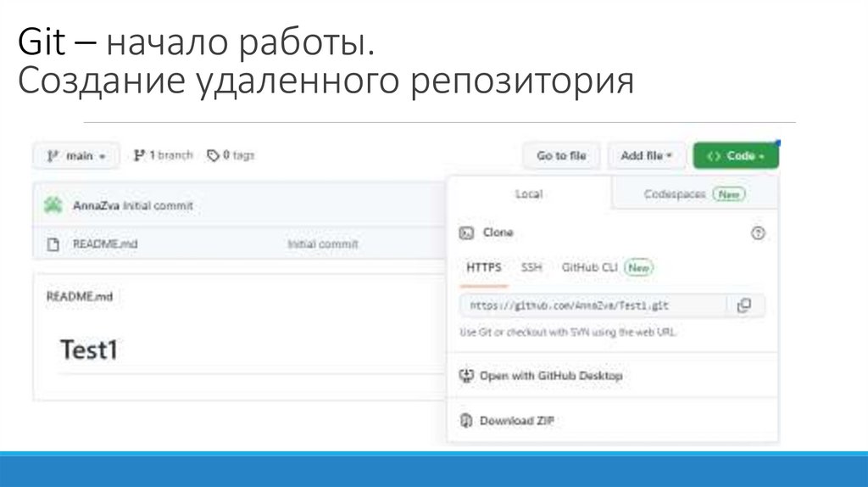Image resolution: width=868 pixels, height=487 pixels.
Task: Click the New badge next to GitHub CLI
Action: click(639, 267)
